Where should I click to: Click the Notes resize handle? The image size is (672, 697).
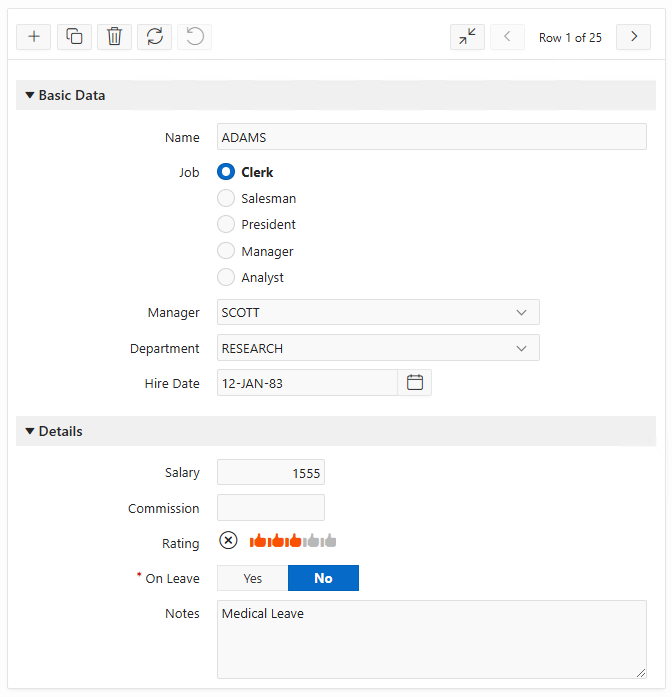(x=641, y=673)
